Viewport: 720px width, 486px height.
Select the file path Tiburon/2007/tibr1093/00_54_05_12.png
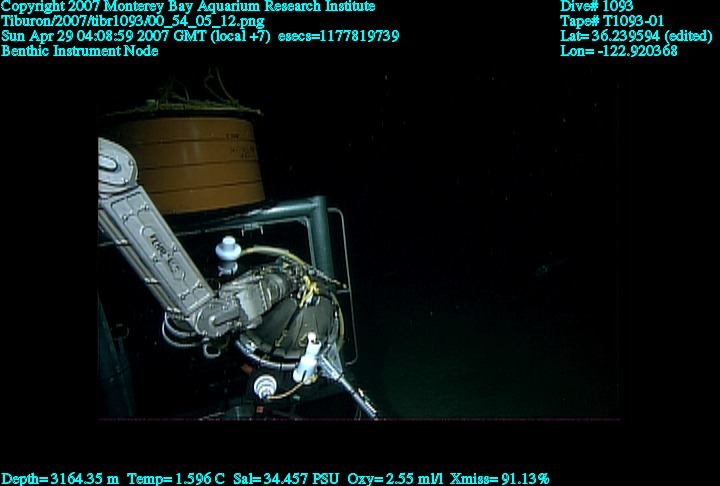pos(133,21)
